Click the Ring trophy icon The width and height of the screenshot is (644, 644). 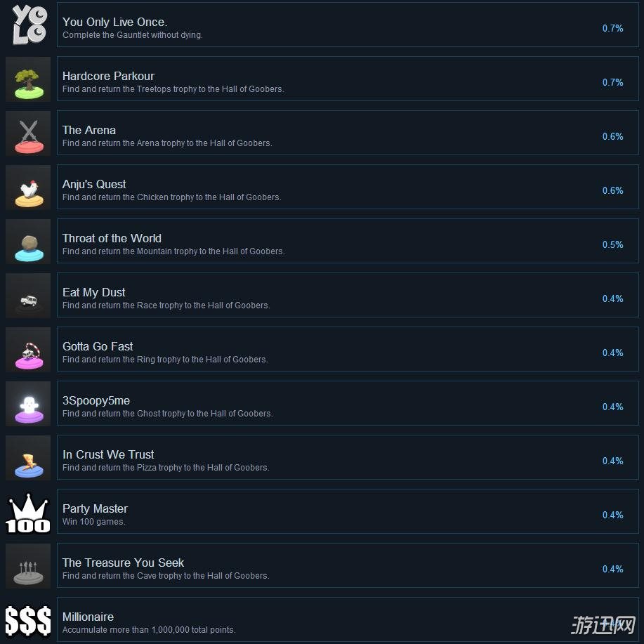pyautogui.click(x=28, y=350)
